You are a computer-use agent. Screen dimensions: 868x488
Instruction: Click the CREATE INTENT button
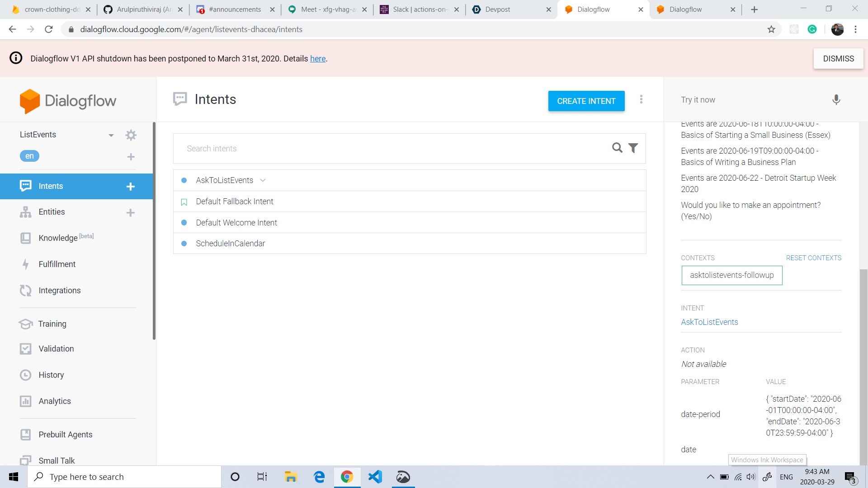click(586, 101)
